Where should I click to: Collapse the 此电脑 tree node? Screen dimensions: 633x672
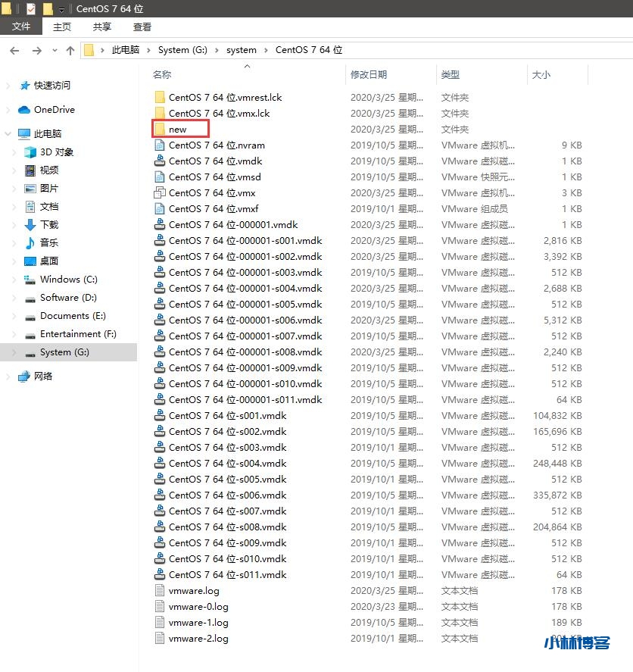point(8,134)
